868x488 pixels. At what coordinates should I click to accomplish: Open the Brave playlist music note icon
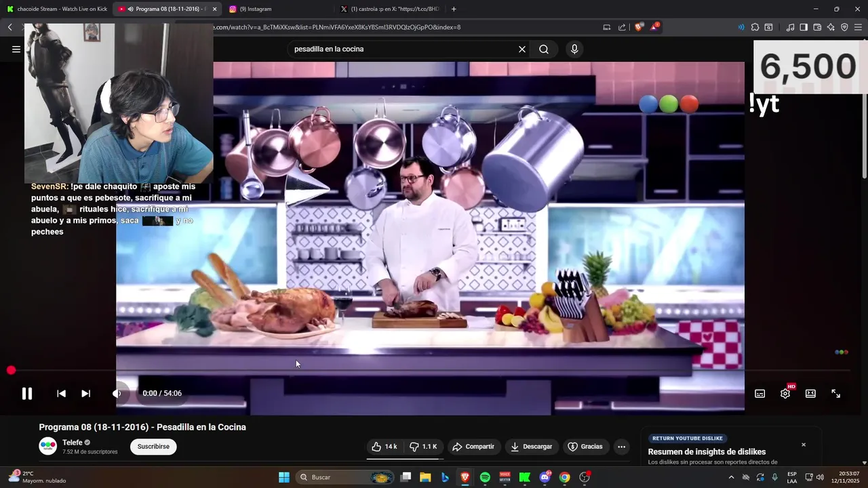pyautogui.click(x=790, y=27)
